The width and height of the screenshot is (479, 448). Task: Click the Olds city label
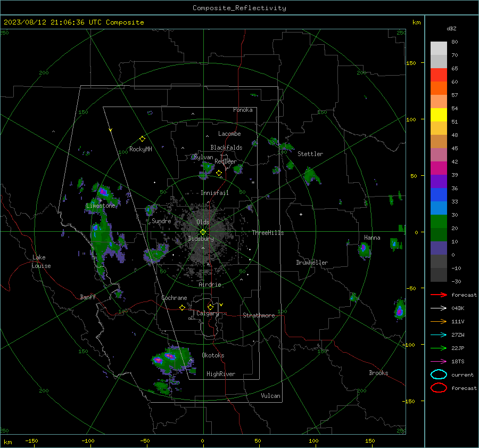pyautogui.click(x=203, y=222)
